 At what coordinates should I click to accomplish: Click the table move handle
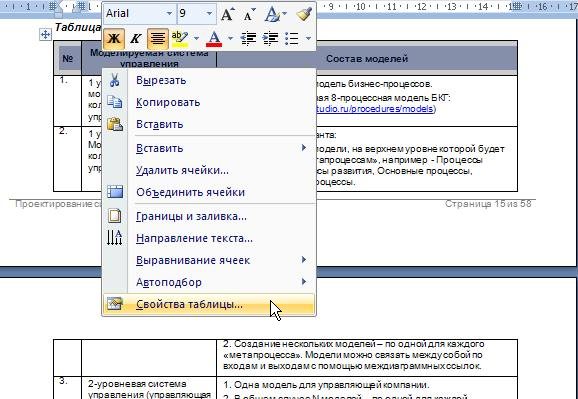[45, 35]
